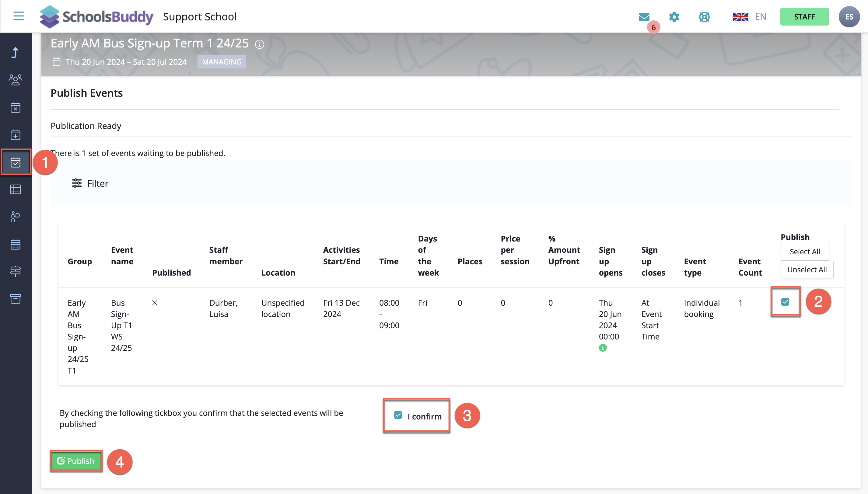The height and width of the screenshot is (494, 868).
Task: Open the hamburger navigation menu
Action: [19, 16]
